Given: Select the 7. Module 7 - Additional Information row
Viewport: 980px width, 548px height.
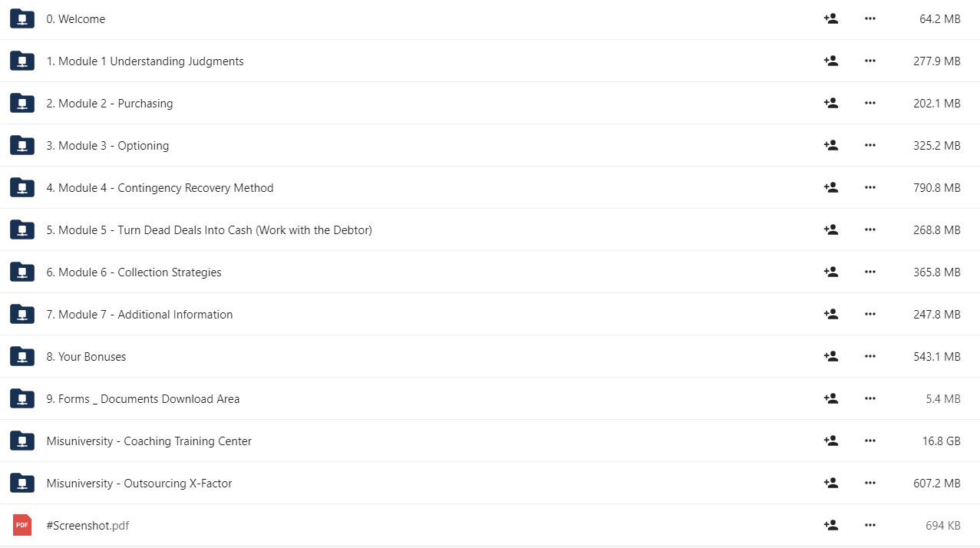Looking at the screenshot, I should (490, 314).
